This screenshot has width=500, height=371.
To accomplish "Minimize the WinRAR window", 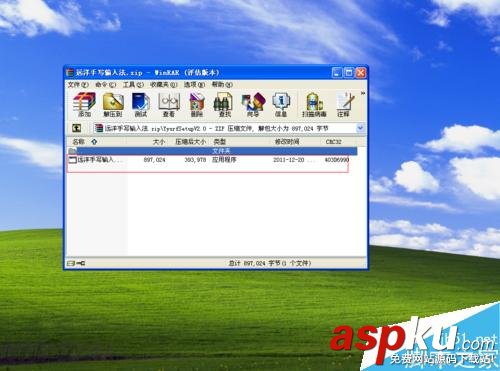I will [x=337, y=73].
